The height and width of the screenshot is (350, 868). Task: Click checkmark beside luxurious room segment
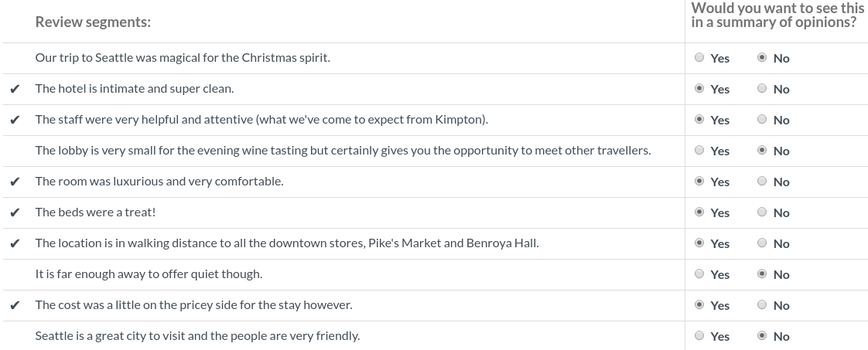point(15,182)
